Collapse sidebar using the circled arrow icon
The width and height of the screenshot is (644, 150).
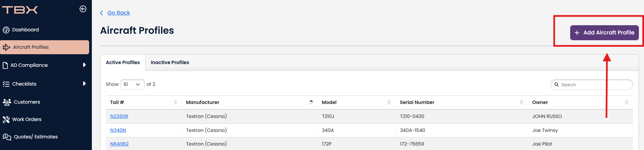83,9
